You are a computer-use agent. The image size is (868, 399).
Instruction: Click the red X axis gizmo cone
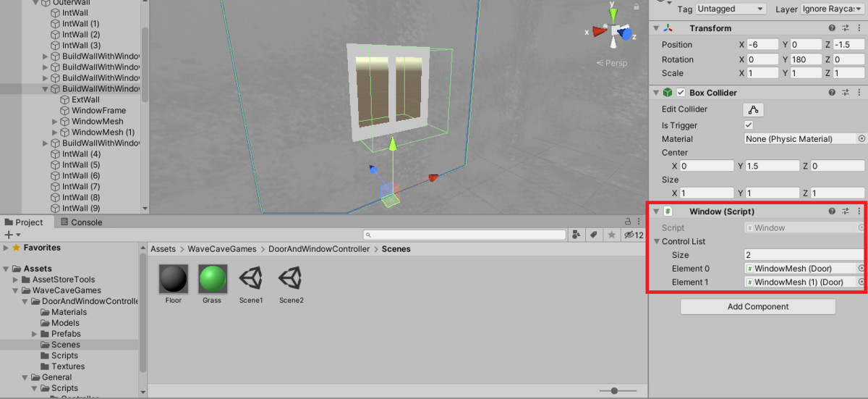[x=599, y=31]
